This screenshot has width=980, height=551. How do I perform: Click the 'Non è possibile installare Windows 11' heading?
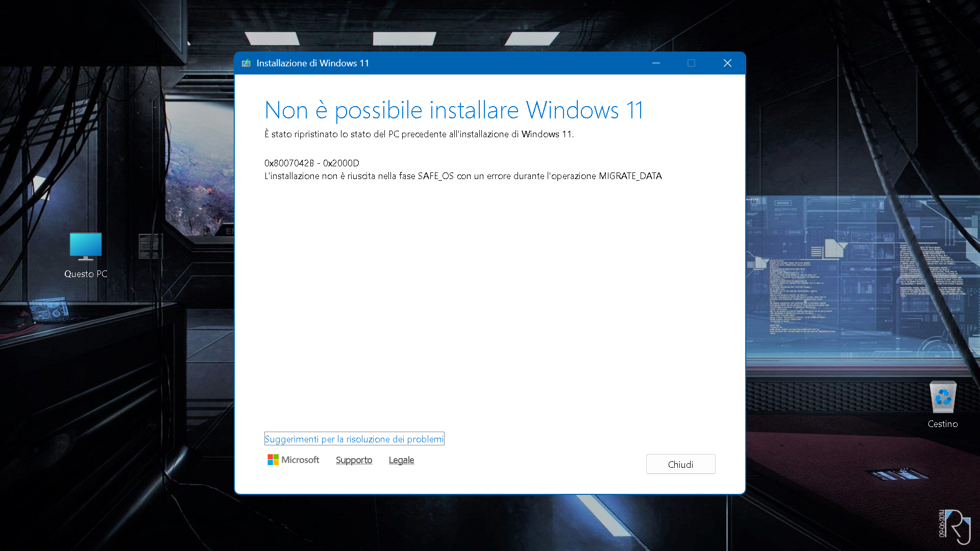coord(454,110)
